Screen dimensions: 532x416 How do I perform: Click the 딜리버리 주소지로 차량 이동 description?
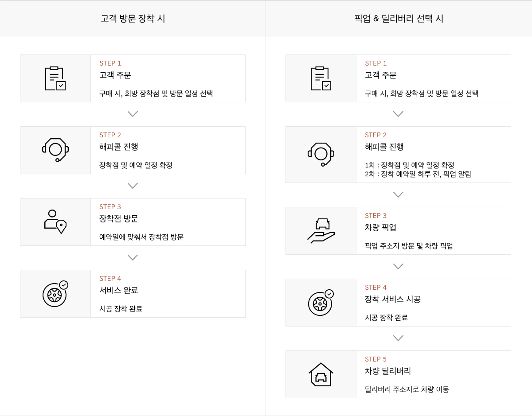407,389
